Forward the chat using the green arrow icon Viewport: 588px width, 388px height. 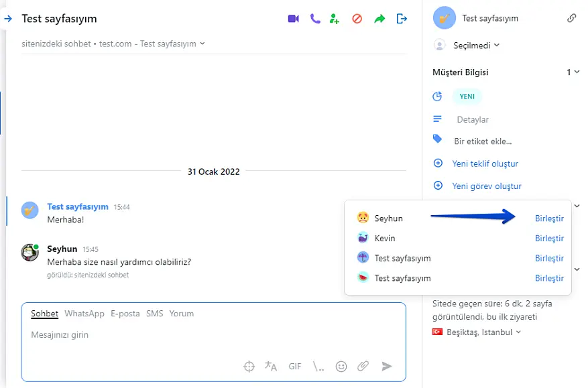(379, 19)
